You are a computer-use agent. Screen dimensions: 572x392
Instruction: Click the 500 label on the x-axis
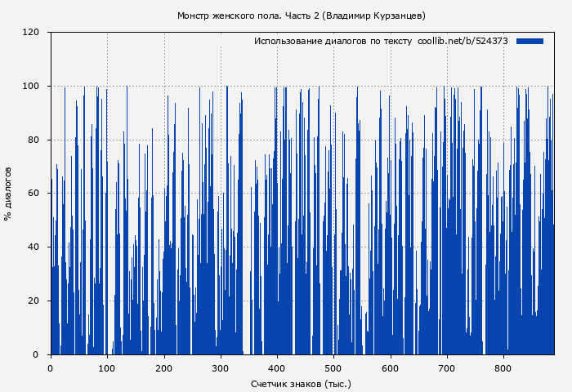tap(333, 368)
